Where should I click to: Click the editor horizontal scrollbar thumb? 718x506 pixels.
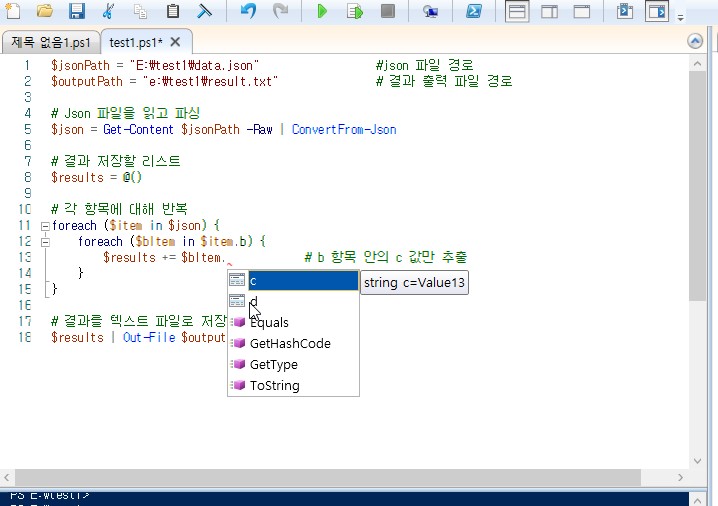[x=328, y=478]
